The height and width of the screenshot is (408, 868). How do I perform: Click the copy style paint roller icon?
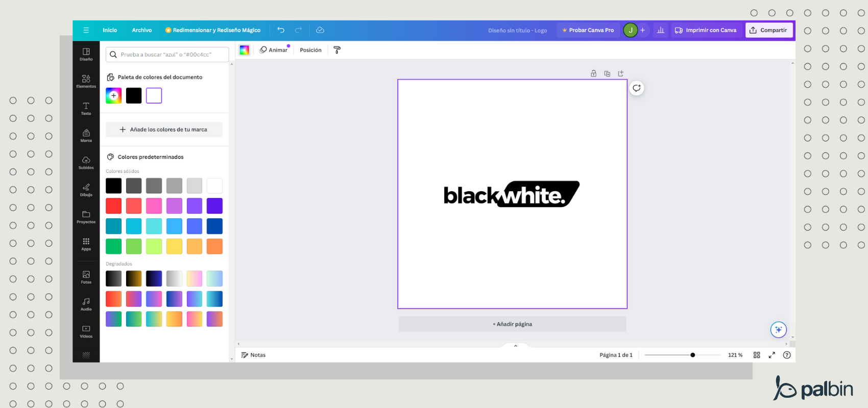[337, 50]
